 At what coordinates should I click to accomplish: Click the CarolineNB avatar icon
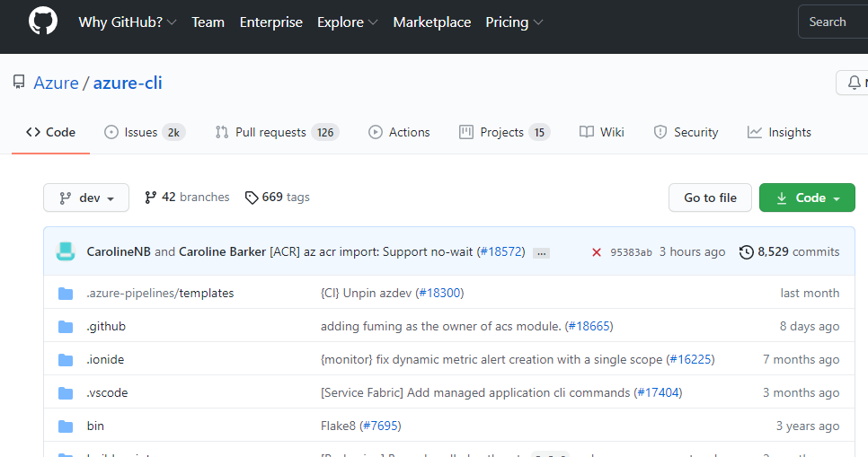tap(66, 252)
